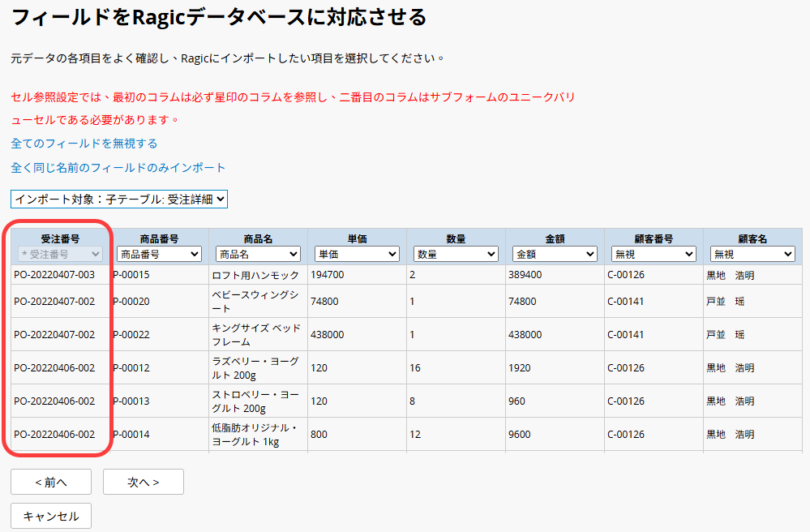
Task: Click the 全く同じ名前のフィールドのみインポート link
Action: pyautogui.click(x=118, y=168)
